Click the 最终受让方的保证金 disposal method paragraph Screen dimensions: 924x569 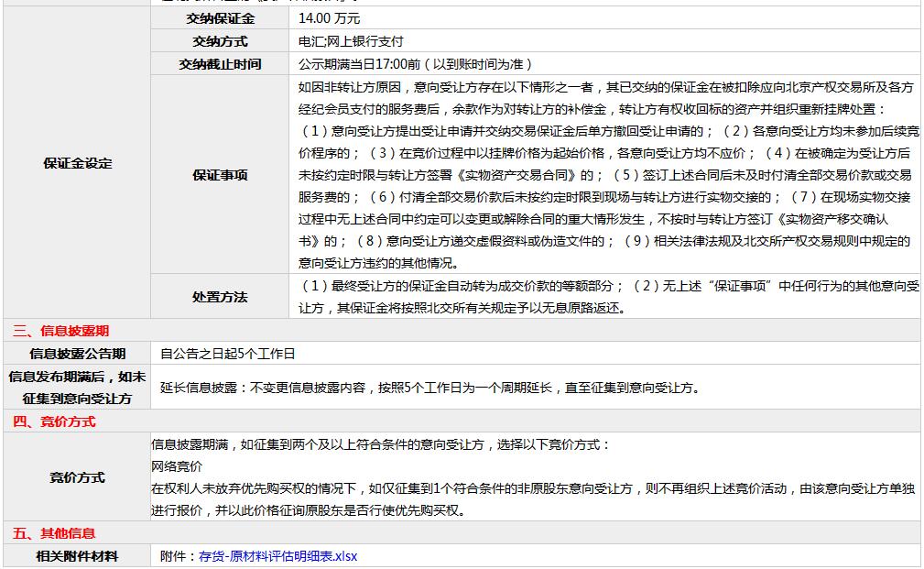(608, 297)
